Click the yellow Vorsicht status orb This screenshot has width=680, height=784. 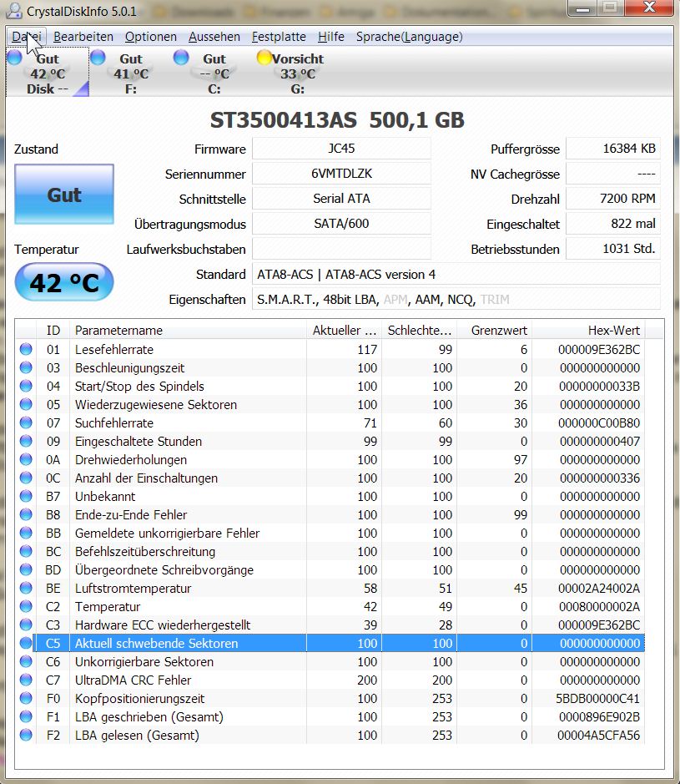(264, 58)
